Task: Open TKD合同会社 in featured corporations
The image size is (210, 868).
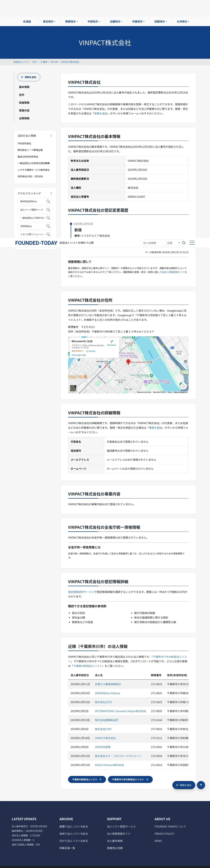Action: coord(24,143)
